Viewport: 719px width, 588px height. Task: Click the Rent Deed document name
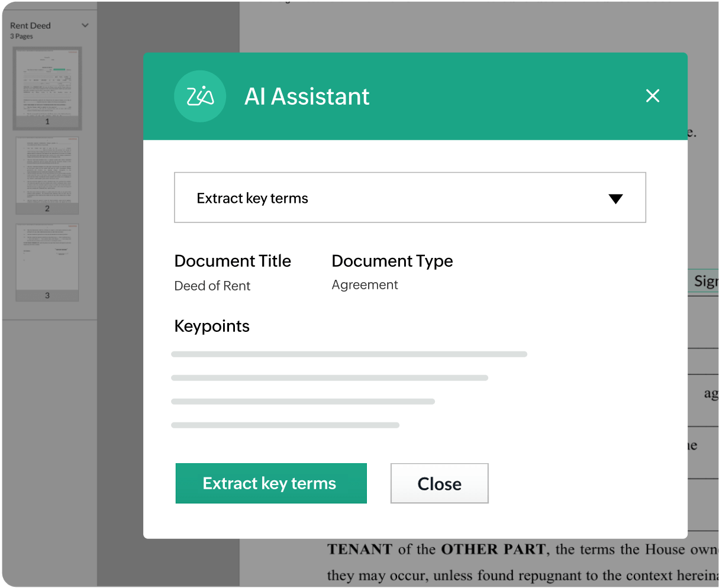[30, 25]
